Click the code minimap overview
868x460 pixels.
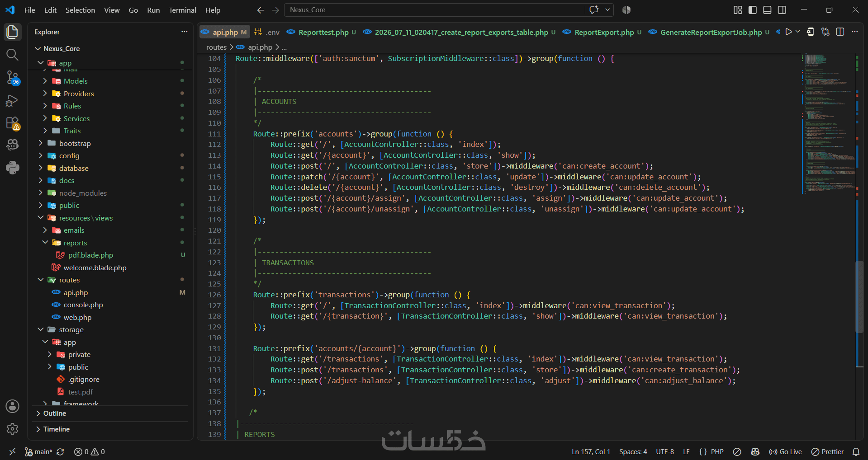(829, 123)
